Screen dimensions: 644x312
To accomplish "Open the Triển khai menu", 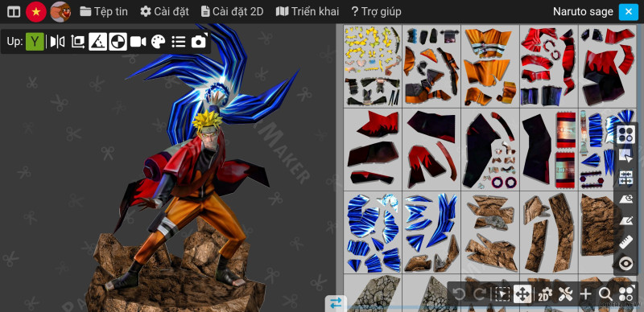I will [308, 11].
